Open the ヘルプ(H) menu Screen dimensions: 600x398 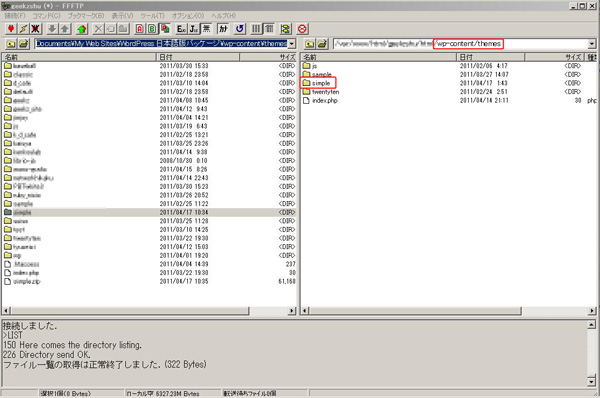pos(223,16)
